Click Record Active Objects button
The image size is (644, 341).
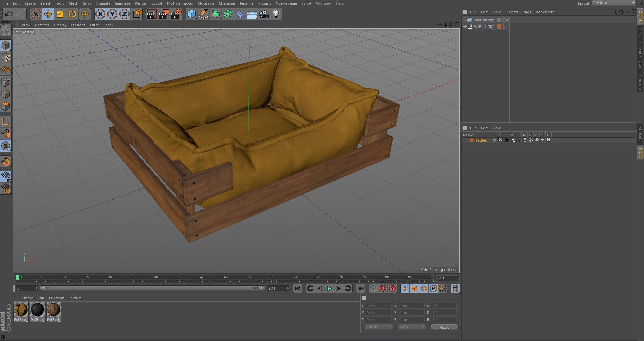coord(373,288)
